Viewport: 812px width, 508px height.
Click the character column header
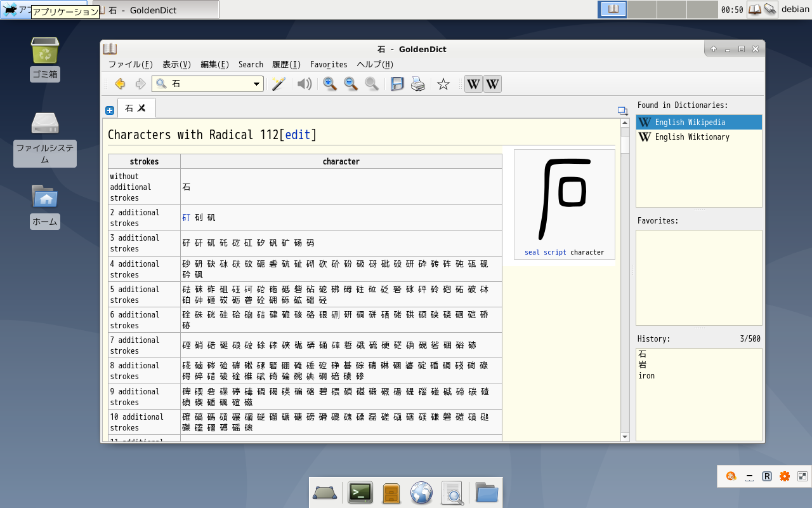click(x=341, y=161)
